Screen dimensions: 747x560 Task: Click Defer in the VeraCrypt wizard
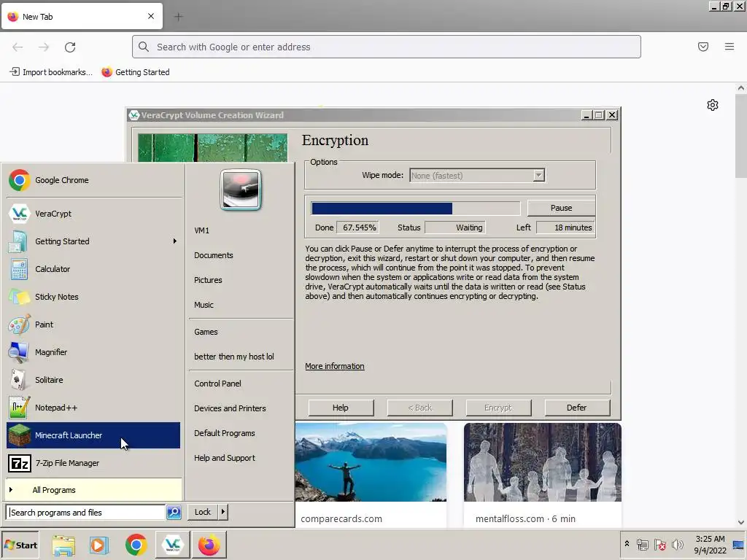tap(577, 408)
